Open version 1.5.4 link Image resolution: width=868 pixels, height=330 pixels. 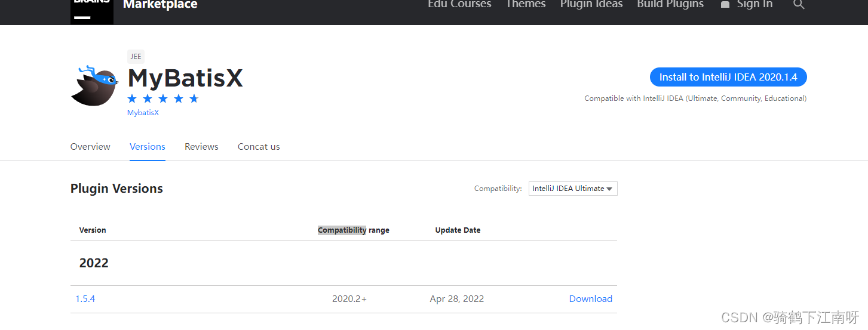tap(85, 299)
